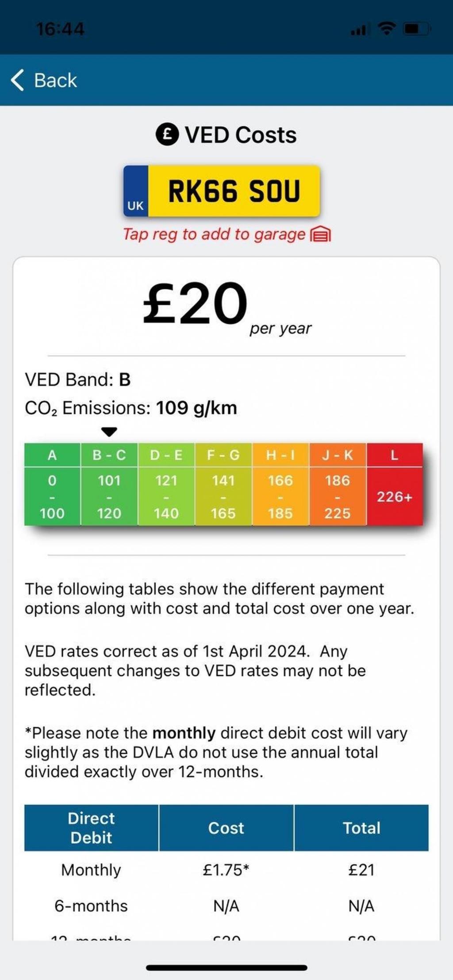This screenshot has width=453, height=980.
Task: Select the J - K emissions band
Action: (338, 484)
